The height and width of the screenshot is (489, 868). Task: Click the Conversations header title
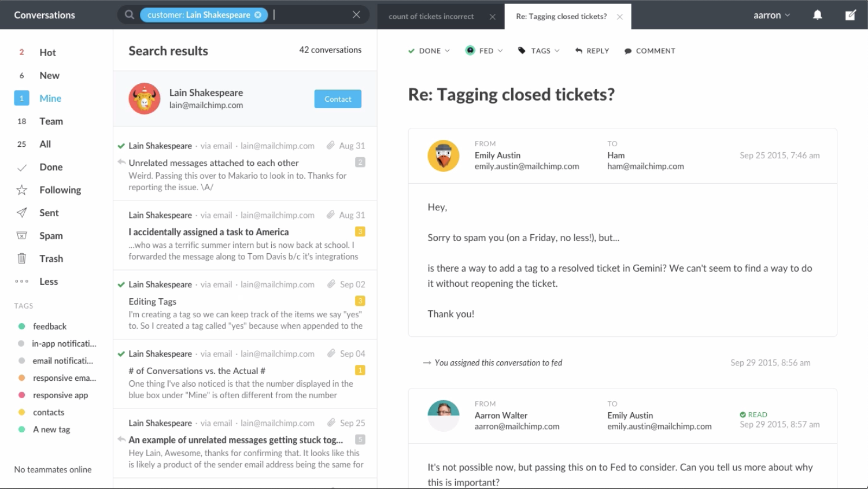[x=45, y=15]
